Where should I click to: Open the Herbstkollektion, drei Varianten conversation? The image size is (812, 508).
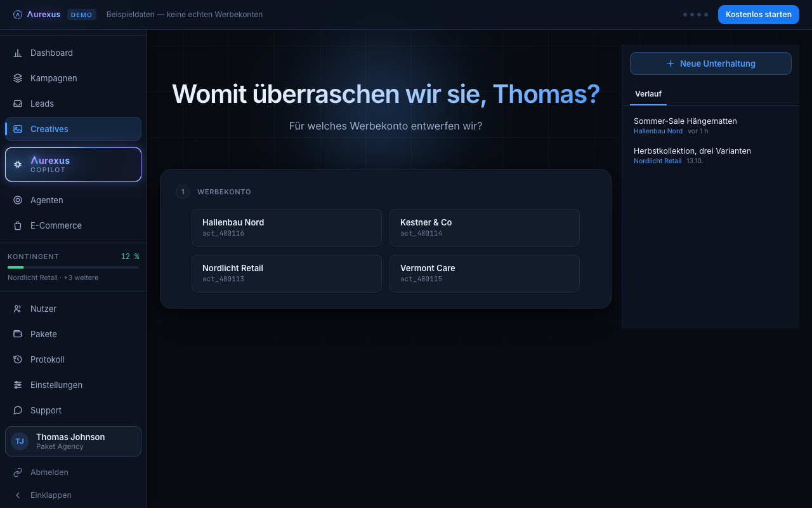pos(710,155)
